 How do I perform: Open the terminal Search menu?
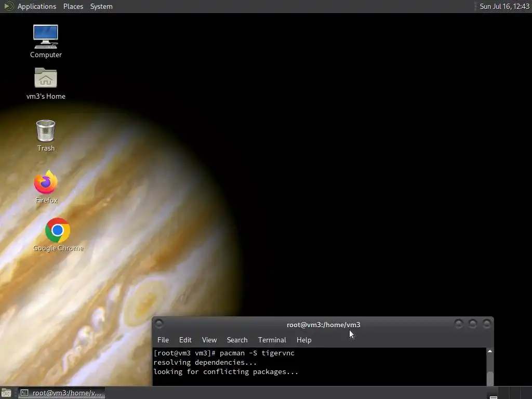click(x=237, y=340)
